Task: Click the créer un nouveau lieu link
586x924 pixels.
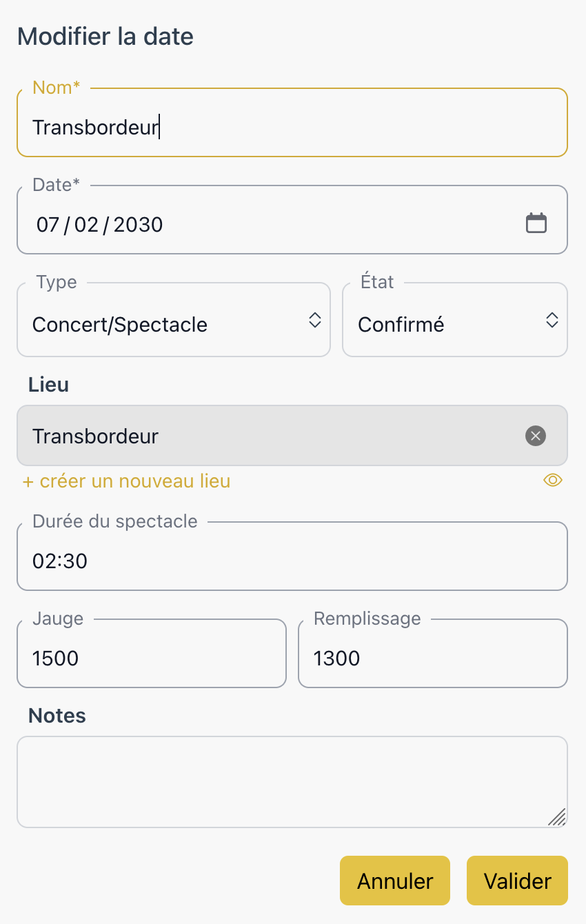Action: pos(126,481)
